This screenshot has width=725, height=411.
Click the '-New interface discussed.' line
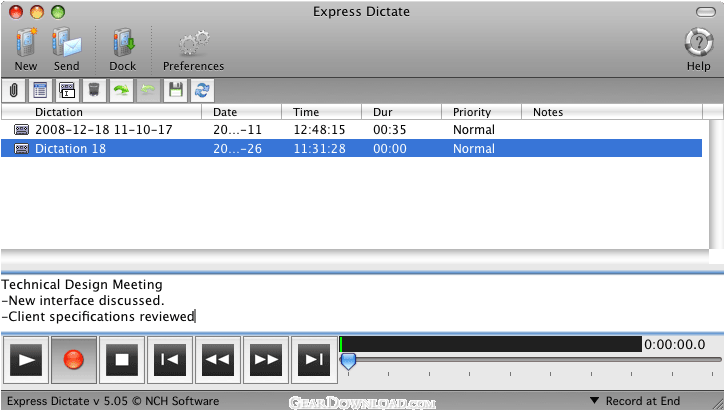click(x=83, y=301)
